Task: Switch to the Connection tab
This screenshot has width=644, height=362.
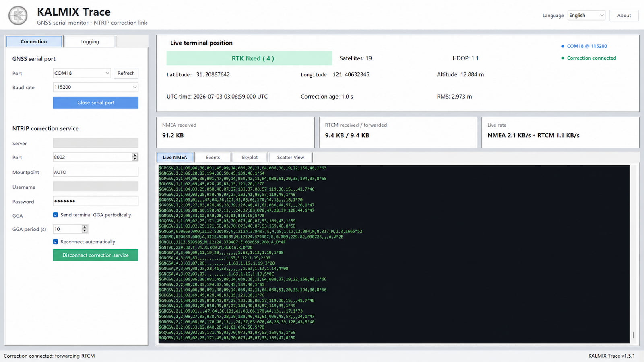Action: pyautogui.click(x=34, y=41)
